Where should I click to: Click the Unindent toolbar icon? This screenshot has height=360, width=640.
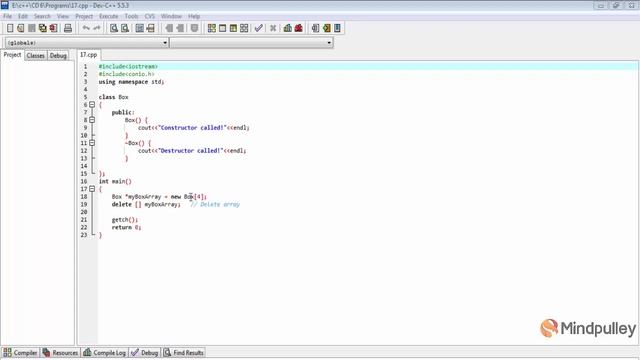pos(180,28)
